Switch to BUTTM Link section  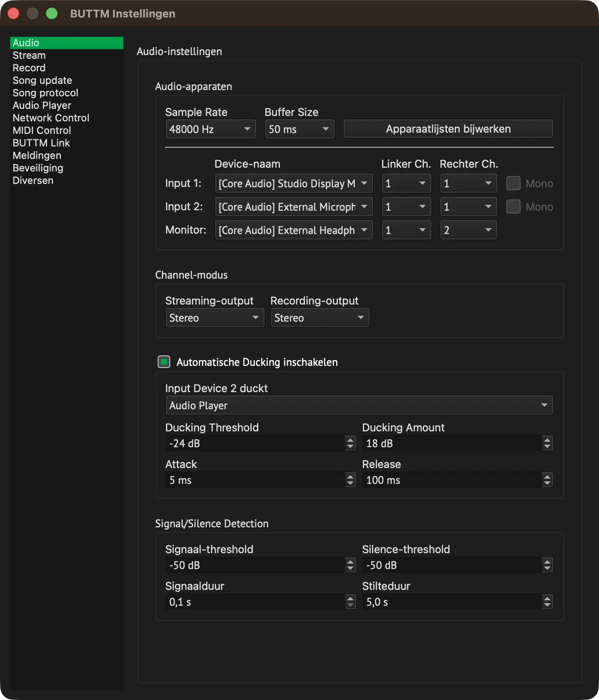(67, 143)
